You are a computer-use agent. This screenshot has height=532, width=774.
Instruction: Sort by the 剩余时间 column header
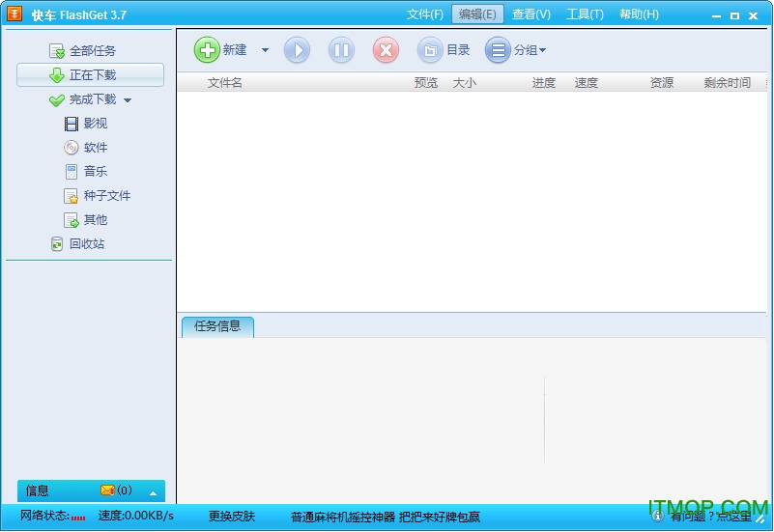pos(728,83)
